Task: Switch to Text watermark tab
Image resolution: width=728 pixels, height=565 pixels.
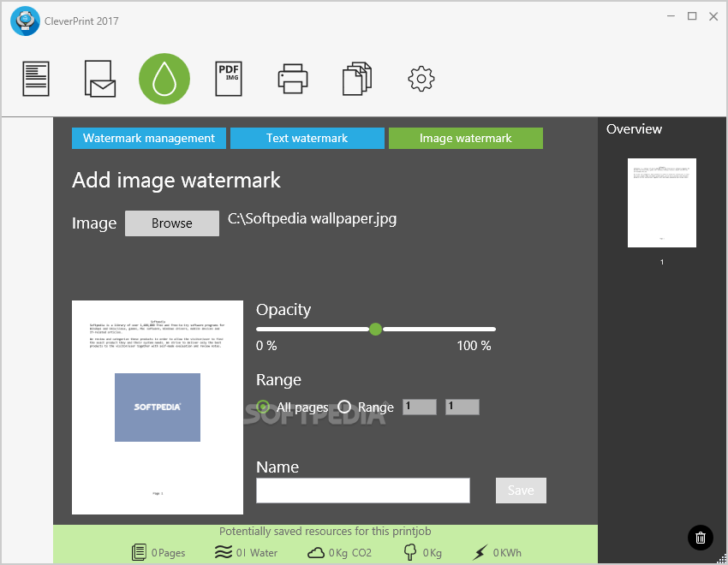Action: click(307, 138)
